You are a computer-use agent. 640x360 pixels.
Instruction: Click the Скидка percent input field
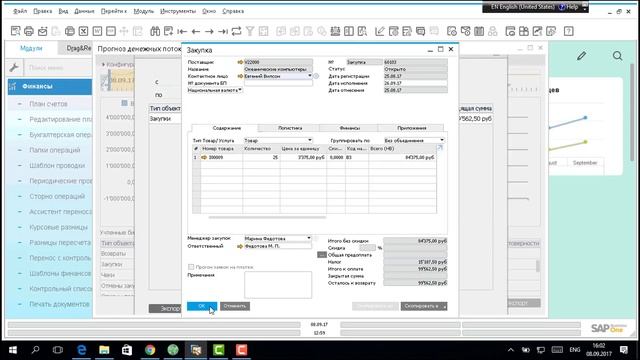click(x=367, y=248)
